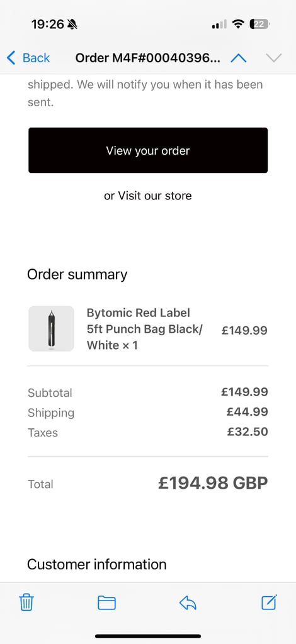
Task: Tap the cellular signal bars
Action: click(x=219, y=25)
